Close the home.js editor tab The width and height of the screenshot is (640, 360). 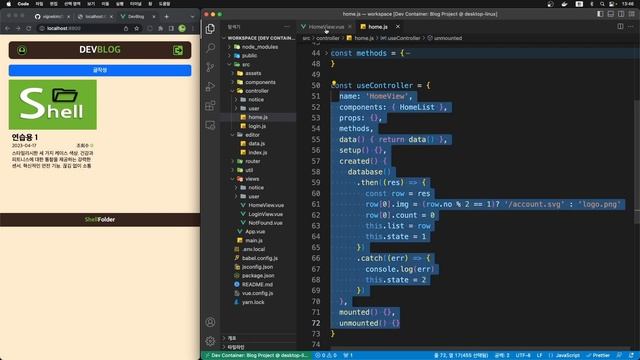point(398,27)
